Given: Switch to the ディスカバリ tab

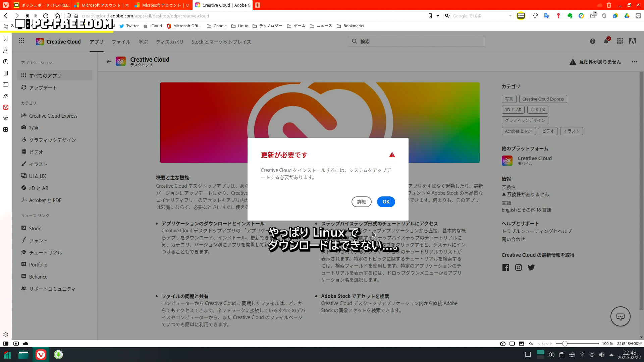Looking at the screenshot, I should pyautogui.click(x=169, y=42).
